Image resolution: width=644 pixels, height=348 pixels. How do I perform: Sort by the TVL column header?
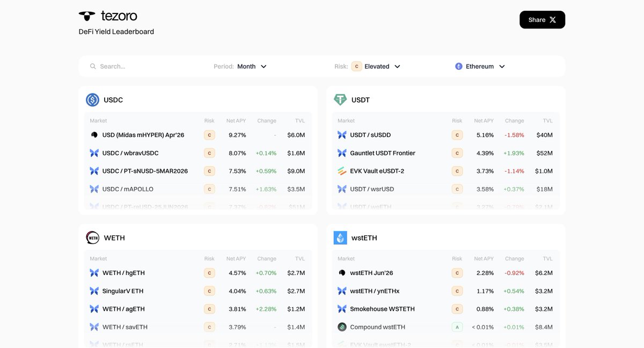pyautogui.click(x=299, y=120)
